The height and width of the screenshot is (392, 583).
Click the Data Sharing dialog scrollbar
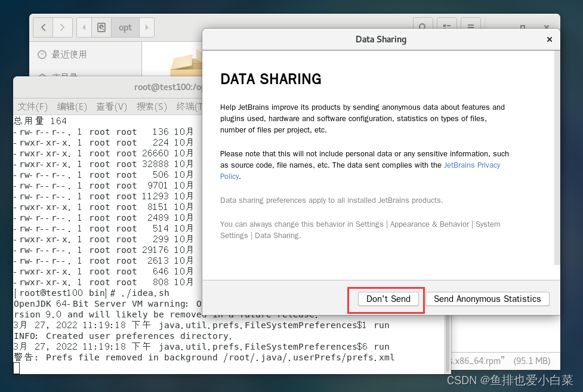click(557, 158)
